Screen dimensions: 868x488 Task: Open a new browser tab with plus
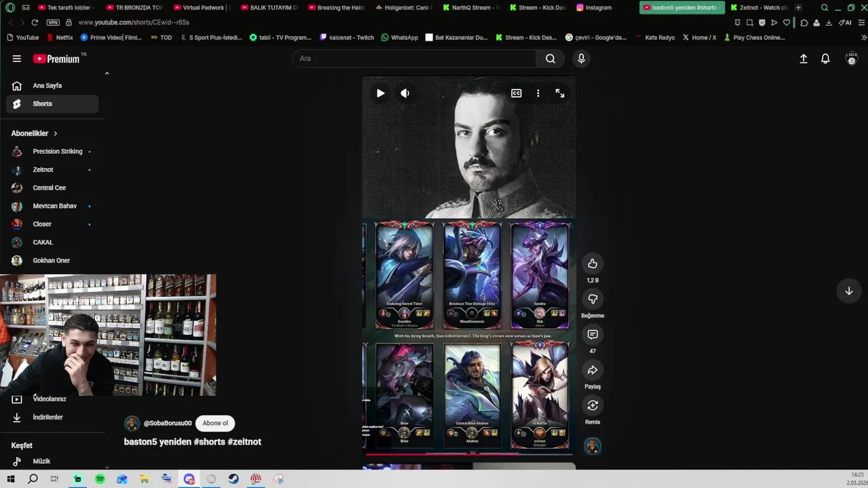[798, 7]
